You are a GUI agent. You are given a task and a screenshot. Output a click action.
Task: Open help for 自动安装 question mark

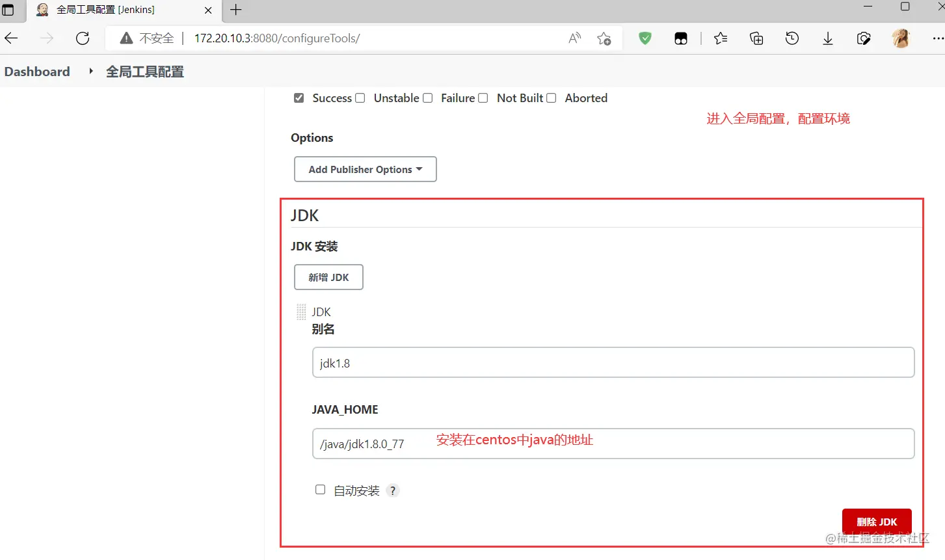pyautogui.click(x=393, y=490)
